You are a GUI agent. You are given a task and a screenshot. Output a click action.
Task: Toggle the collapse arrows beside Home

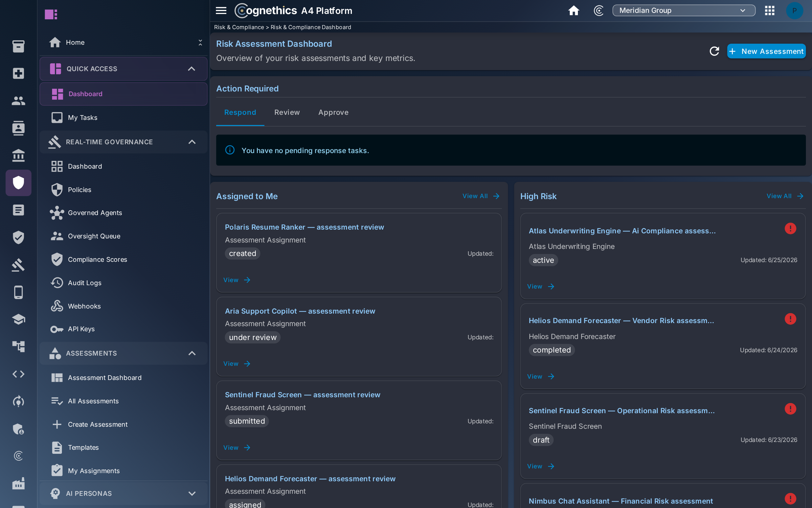click(200, 42)
